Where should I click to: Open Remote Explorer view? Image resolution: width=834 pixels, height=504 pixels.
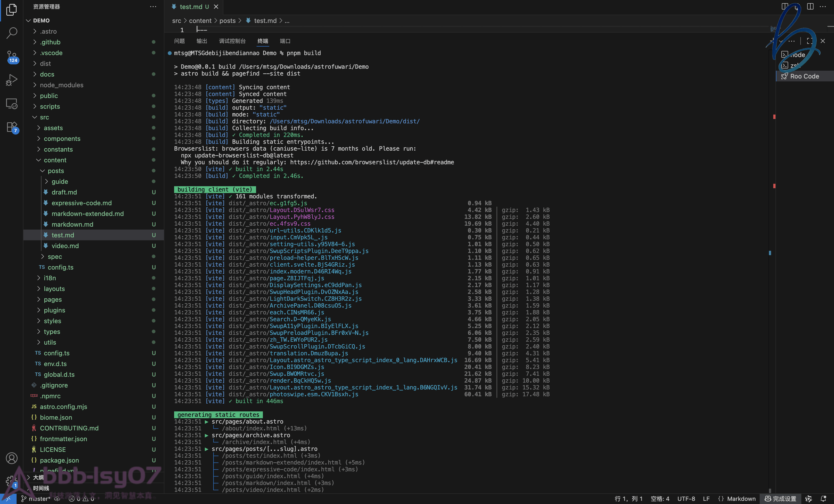11,104
